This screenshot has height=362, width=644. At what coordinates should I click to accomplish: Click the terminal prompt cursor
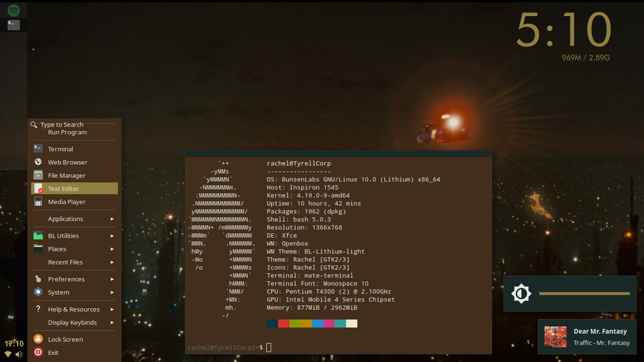point(269,347)
